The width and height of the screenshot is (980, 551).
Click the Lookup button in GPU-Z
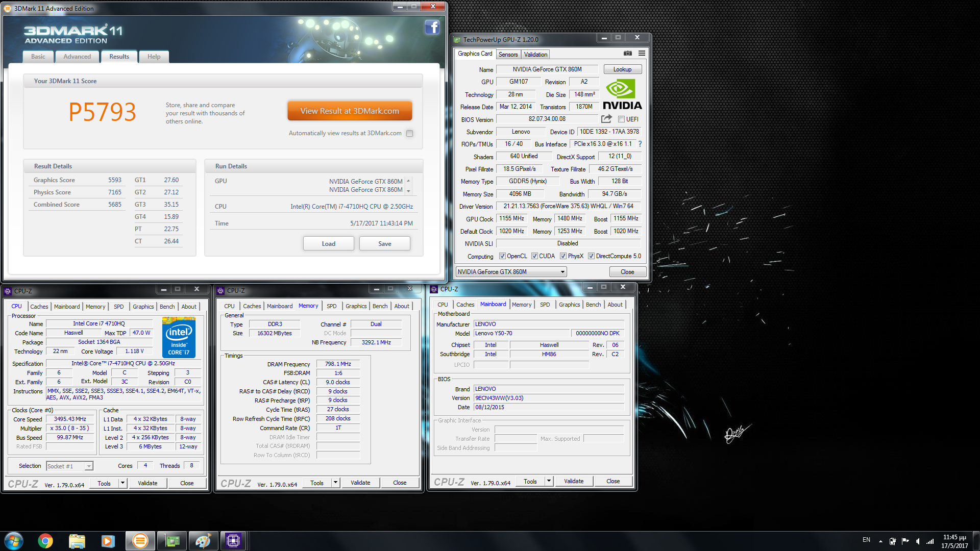click(x=622, y=69)
